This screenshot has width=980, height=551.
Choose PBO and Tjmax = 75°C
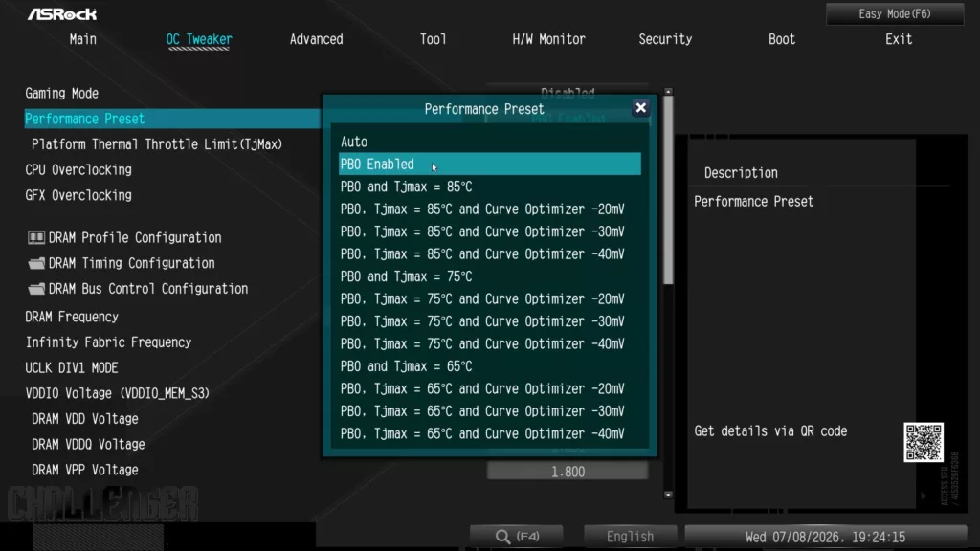click(489, 276)
